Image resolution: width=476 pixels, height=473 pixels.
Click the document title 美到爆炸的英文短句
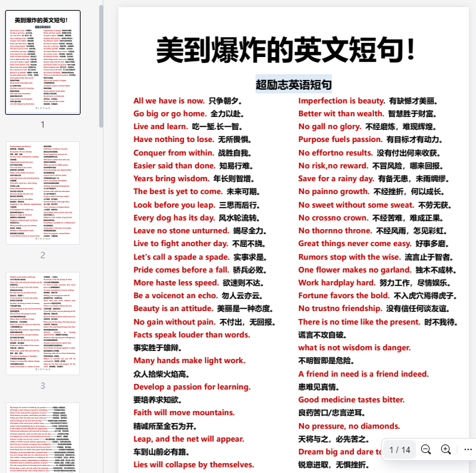pyautogui.click(x=285, y=50)
